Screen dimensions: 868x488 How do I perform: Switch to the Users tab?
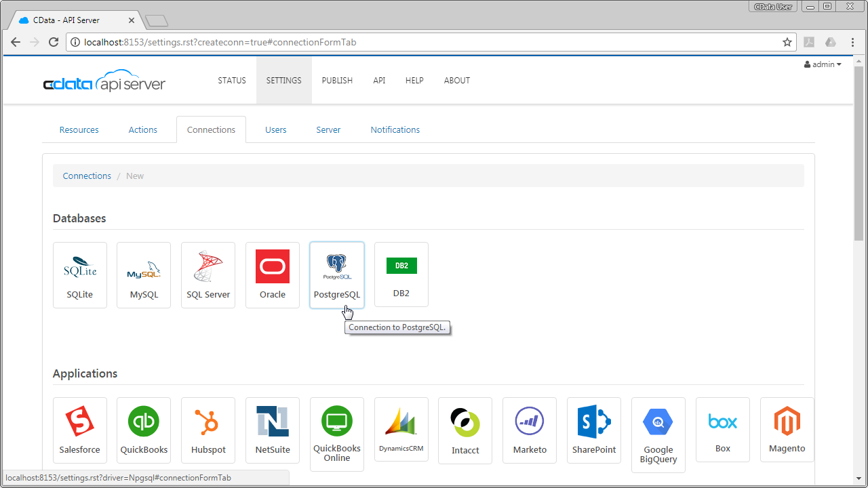[x=276, y=129]
